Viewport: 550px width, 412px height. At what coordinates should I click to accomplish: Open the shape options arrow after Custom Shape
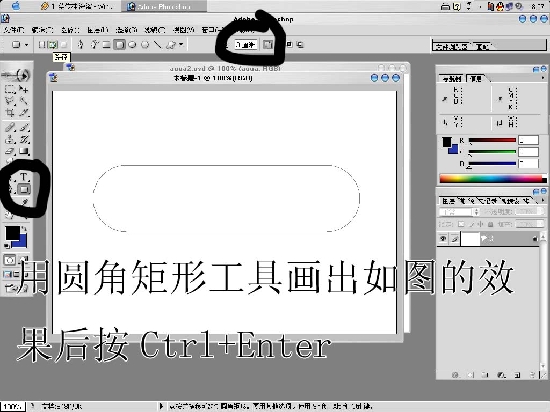tap(181, 45)
